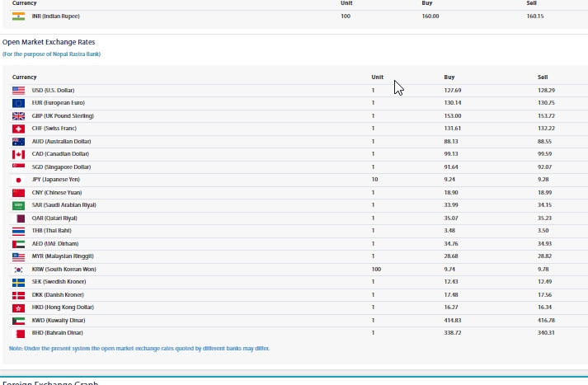Click the note about differing bank rates
This screenshot has height=385, width=588.
(139, 349)
